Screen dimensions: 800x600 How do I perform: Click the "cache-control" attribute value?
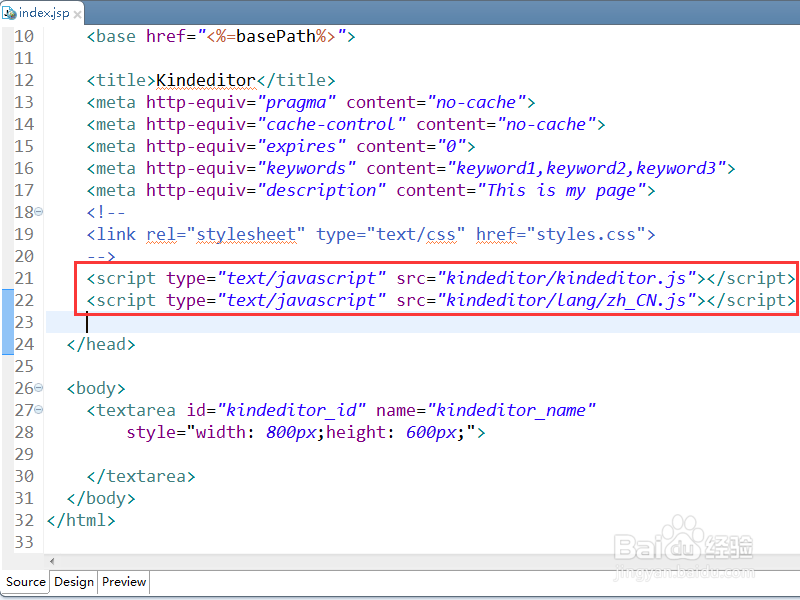[332, 124]
